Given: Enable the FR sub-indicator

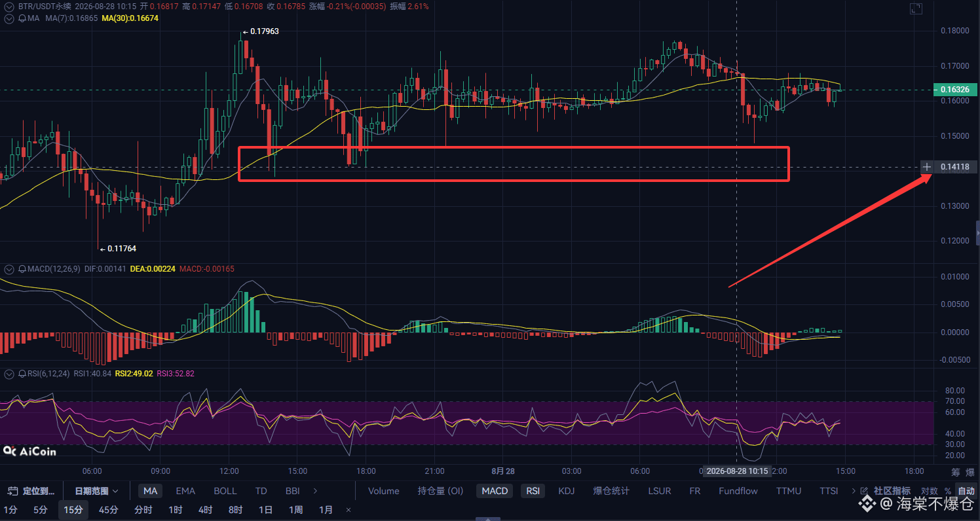Looking at the screenshot, I should 695,491.
